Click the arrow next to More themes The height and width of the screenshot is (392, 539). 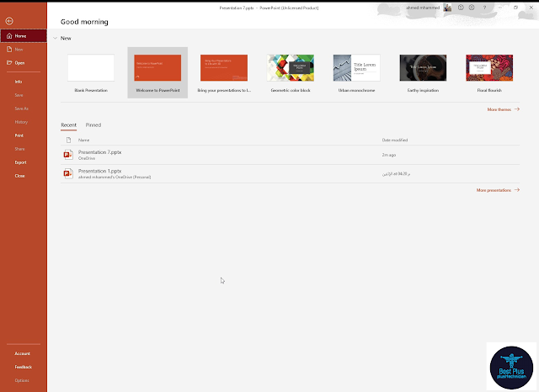click(x=517, y=109)
